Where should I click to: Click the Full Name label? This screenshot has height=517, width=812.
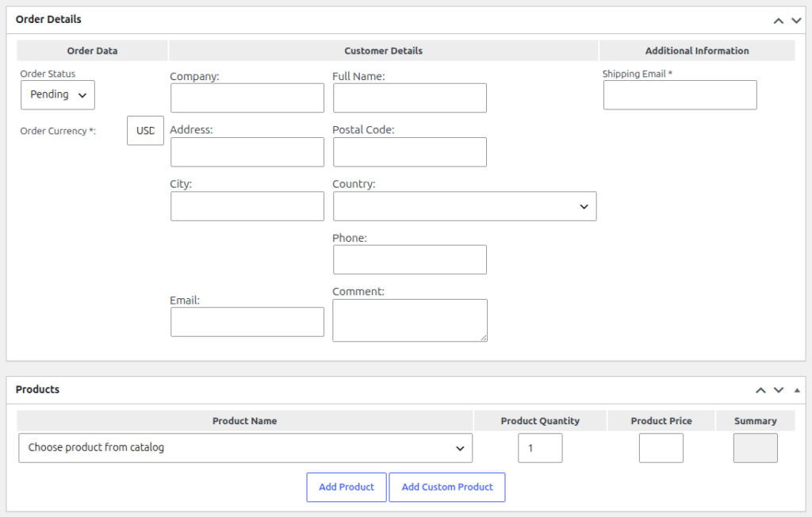pos(358,76)
